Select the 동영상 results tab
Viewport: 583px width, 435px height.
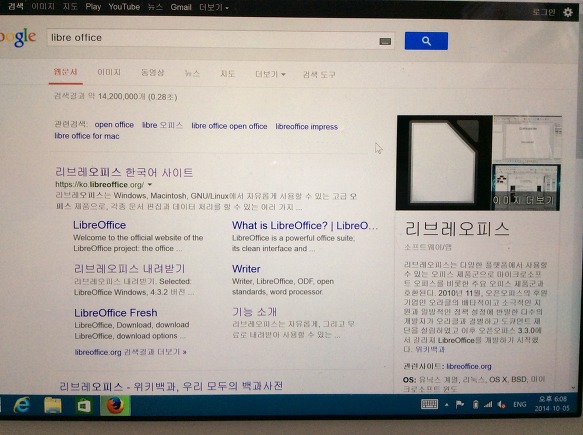tap(152, 72)
